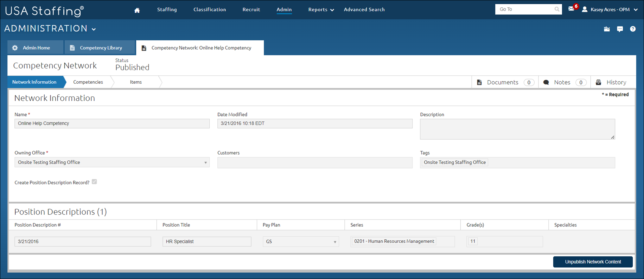Go to the Home icon in navigation
Screen dimensions: 644x279
tap(137, 10)
